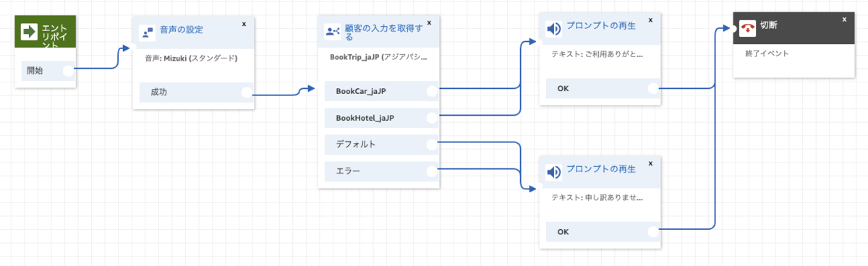Image resolution: width=868 pixels, height=266 pixels.
Task: Click the 開始 output connector circle
Action: (x=69, y=71)
